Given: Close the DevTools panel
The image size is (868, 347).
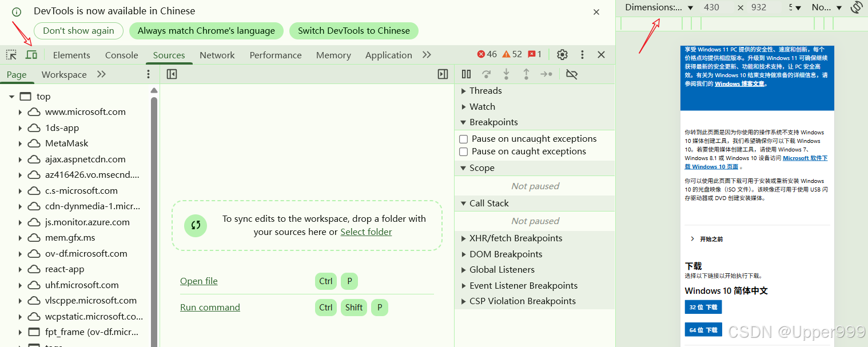Looking at the screenshot, I should pyautogui.click(x=601, y=55).
